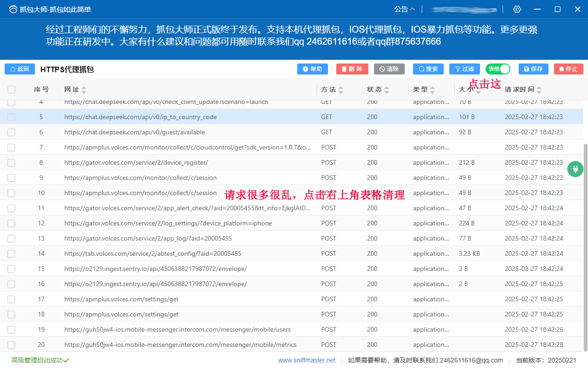Stop capturing with 停止 button
The height and width of the screenshot is (368, 588).
point(569,69)
